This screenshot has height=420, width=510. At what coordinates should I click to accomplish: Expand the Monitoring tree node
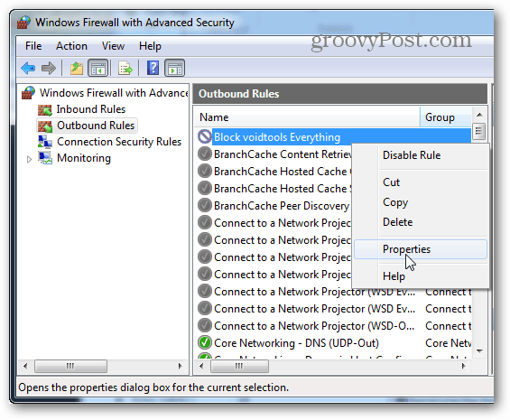[29, 159]
